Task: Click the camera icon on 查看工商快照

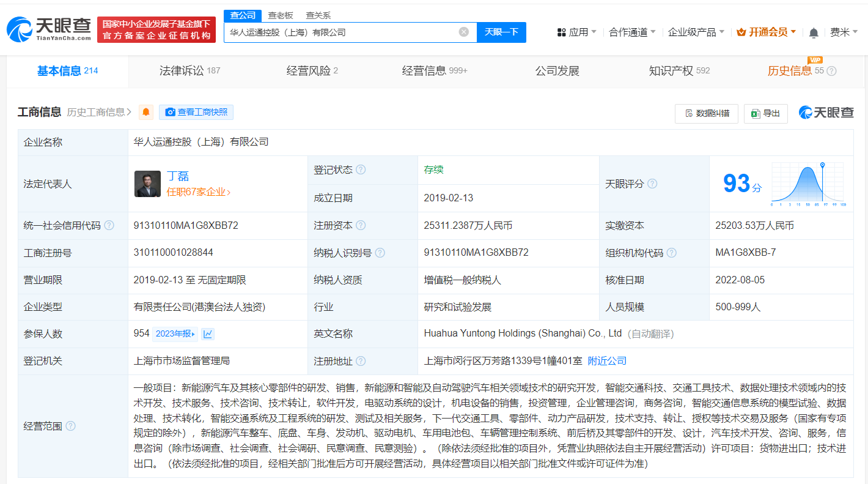Action: click(170, 112)
